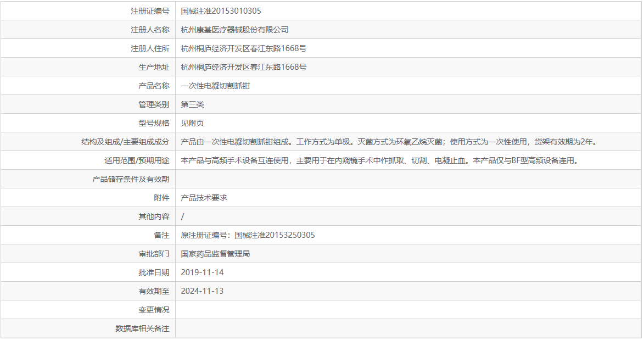This screenshot has width=644, height=340.
Task: Click the 产品储存条件及有效期 label
Action: (x=131, y=179)
